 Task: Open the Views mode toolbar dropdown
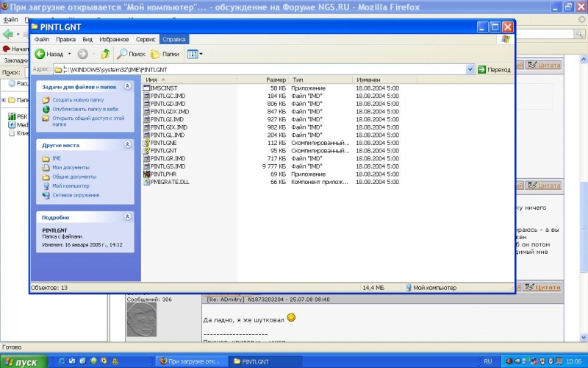pyautogui.click(x=194, y=54)
